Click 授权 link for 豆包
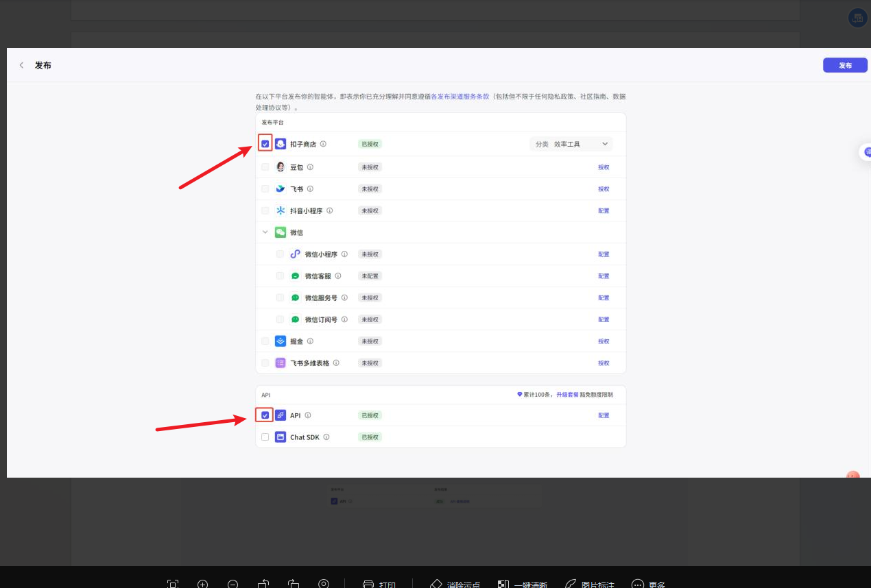Image resolution: width=871 pixels, height=588 pixels. coord(604,167)
